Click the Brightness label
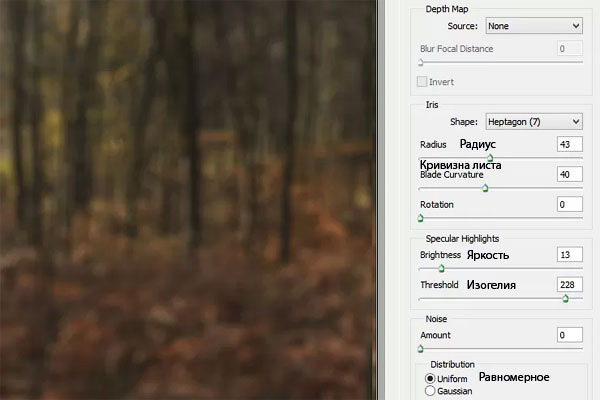The height and width of the screenshot is (400, 600). [440, 255]
